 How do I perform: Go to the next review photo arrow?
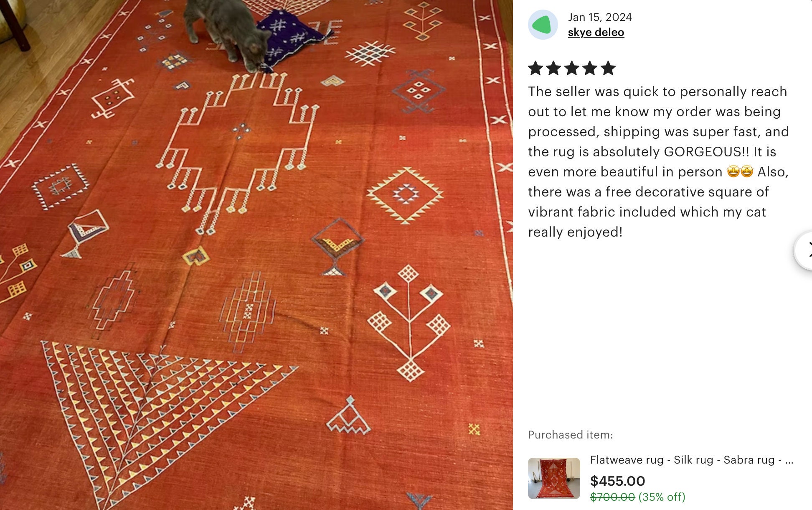pyautogui.click(x=804, y=250)
